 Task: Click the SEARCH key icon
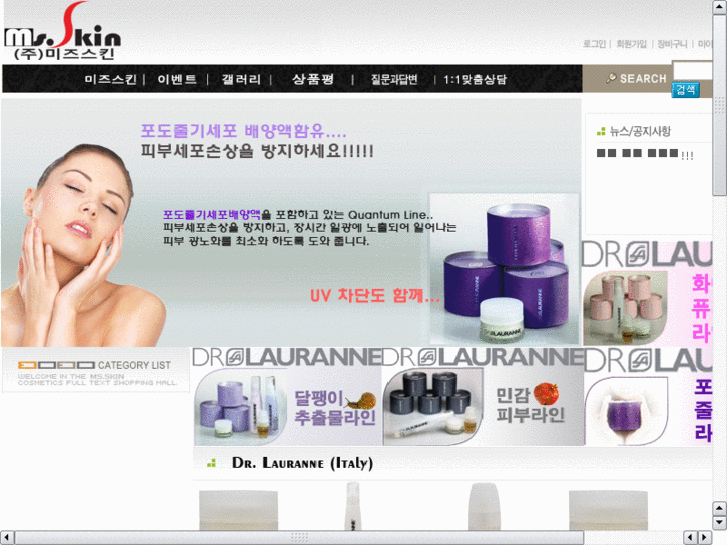click(x=611, y=78)
